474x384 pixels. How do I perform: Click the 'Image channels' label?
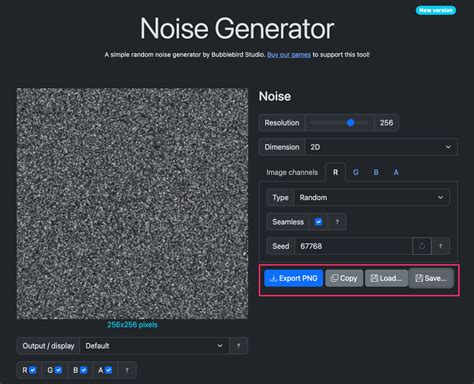292,172
